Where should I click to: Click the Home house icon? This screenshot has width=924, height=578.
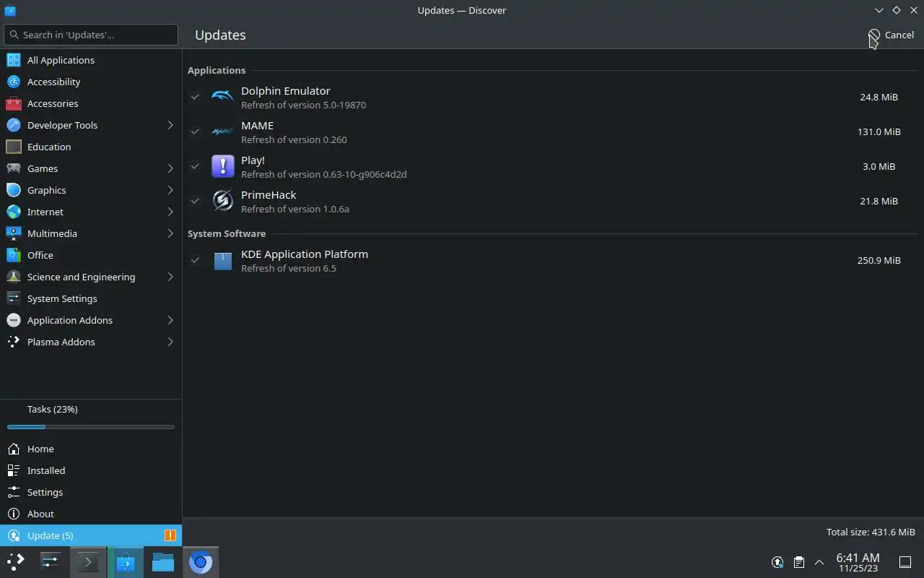[13, 449]
